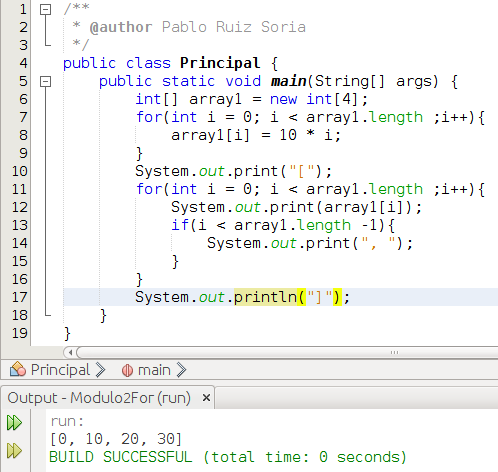Click the arrow after the Principal breadcrumb

coord(100,370)
